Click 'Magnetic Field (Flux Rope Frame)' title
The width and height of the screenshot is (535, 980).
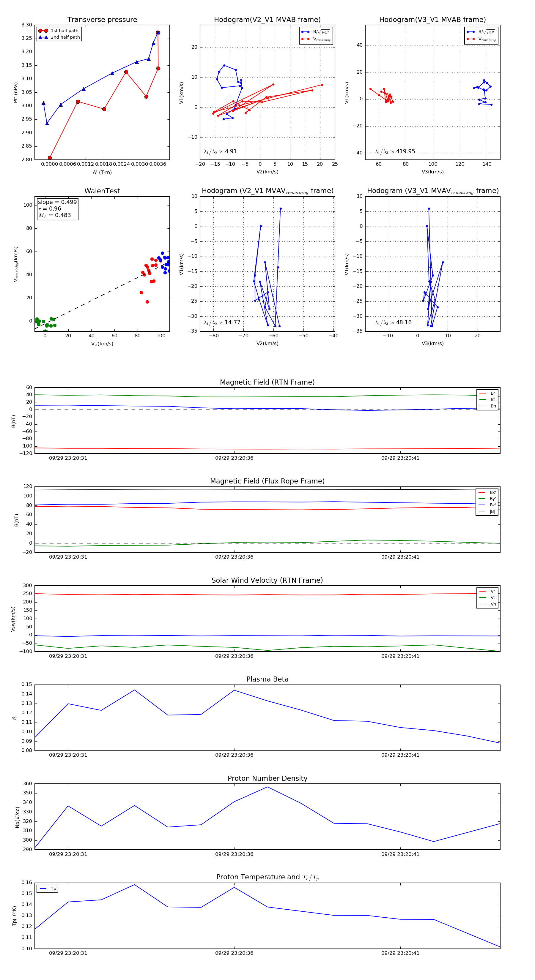pyautogui.click(x=267, y=481)
